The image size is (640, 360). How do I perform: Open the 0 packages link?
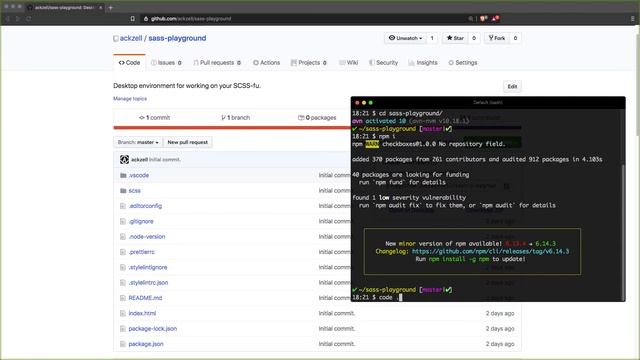point(317,118)
